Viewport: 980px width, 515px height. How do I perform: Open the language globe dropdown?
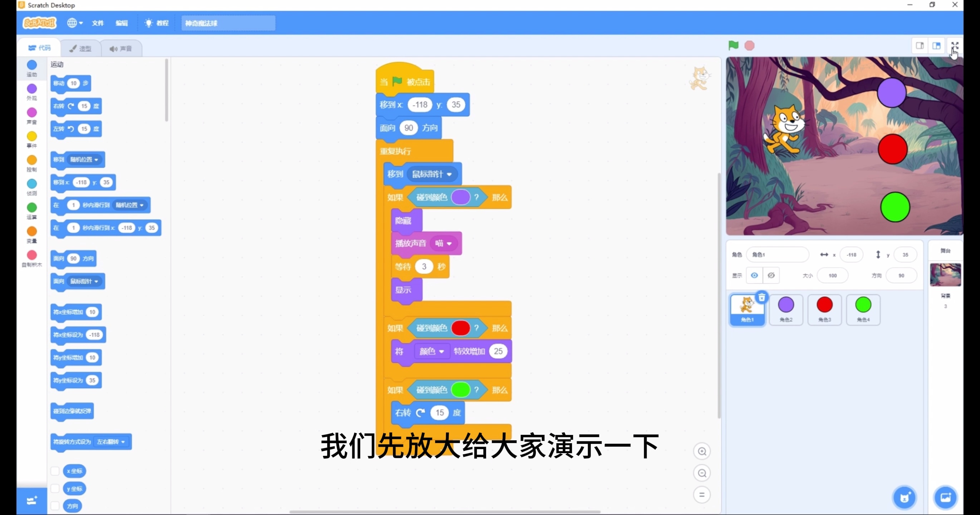(74, 23)
